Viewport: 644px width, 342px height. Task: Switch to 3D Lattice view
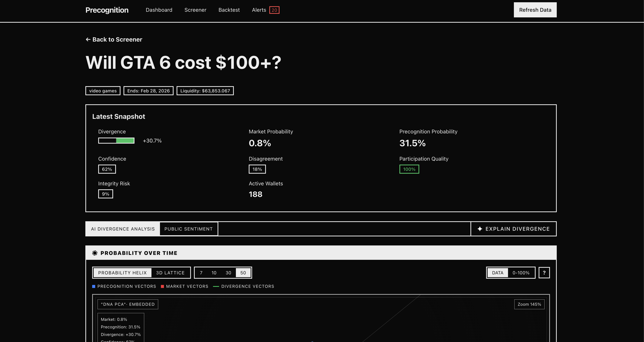(170, 273)
